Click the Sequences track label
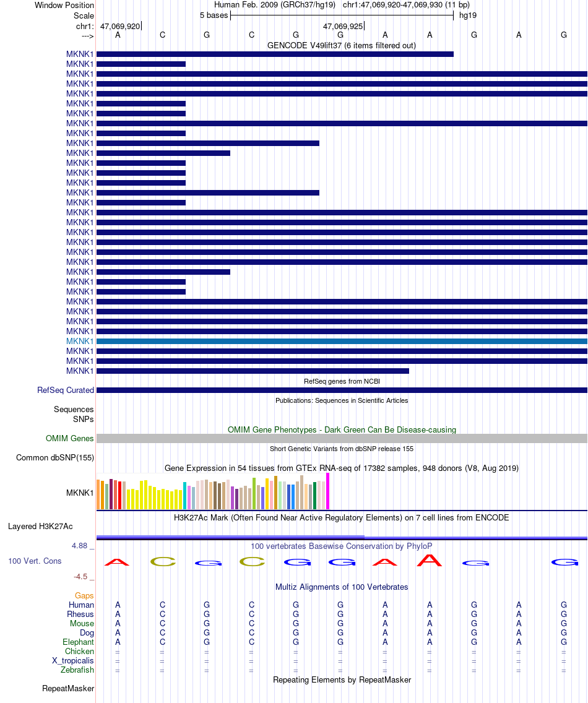This screenshot has width=588, height=703. click(x=74, y=409)
